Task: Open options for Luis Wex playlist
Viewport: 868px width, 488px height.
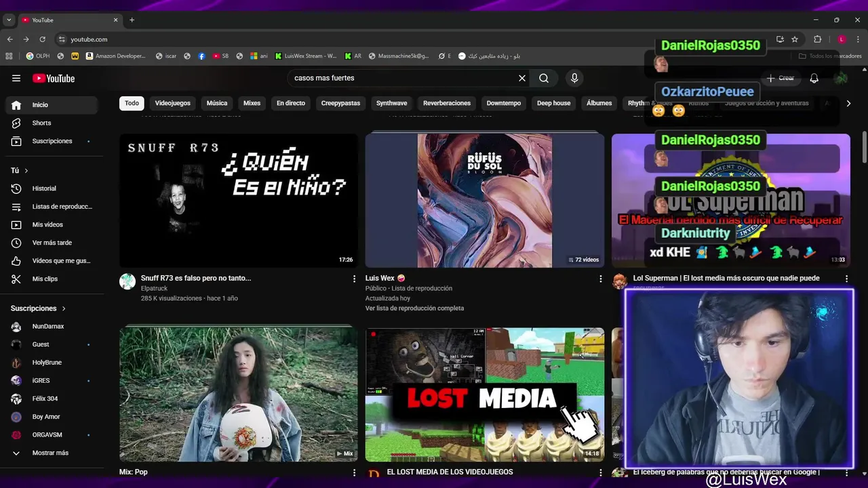Action: click(x=600, y=279)
